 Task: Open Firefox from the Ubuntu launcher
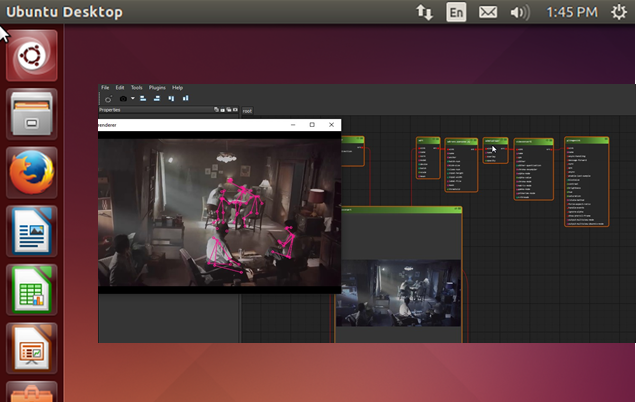(32, 174)
